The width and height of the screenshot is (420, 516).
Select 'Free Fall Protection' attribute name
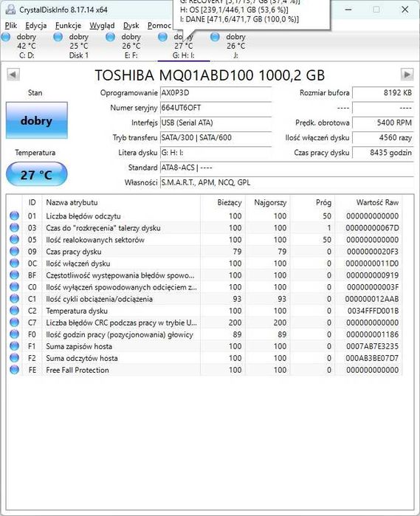point(78,370)
